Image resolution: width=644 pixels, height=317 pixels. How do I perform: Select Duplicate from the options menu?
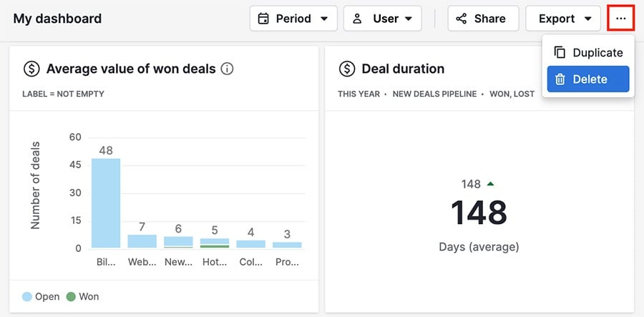coord(597,53)
